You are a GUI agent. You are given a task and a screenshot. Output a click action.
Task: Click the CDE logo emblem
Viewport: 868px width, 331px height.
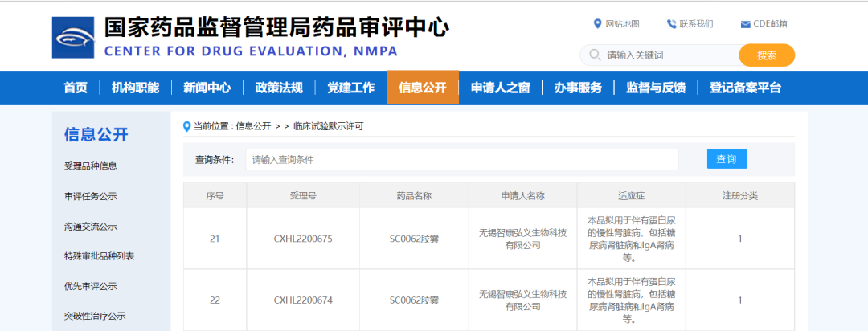coord(73,37)
